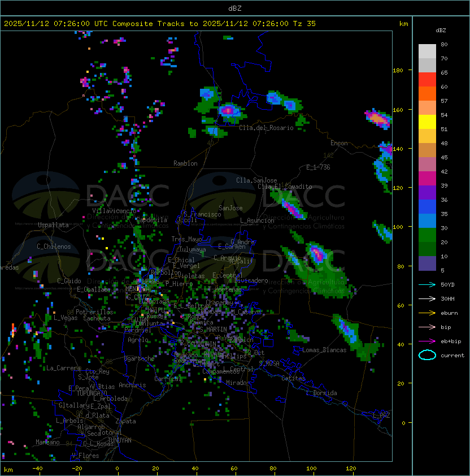Select the light blue 30–35 dBZ swatch
Image resolution: width=470 pixels, height=476 pixels.
click(427, 221)
